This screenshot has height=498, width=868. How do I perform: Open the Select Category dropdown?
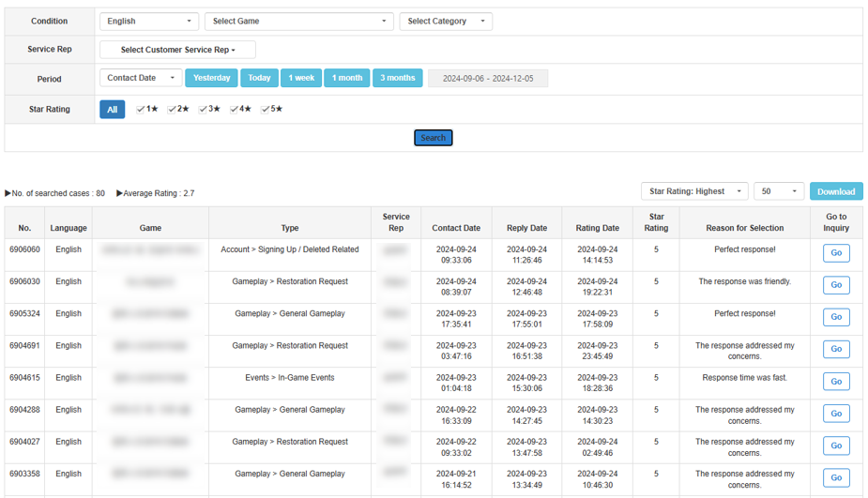(x=445, y=22)
